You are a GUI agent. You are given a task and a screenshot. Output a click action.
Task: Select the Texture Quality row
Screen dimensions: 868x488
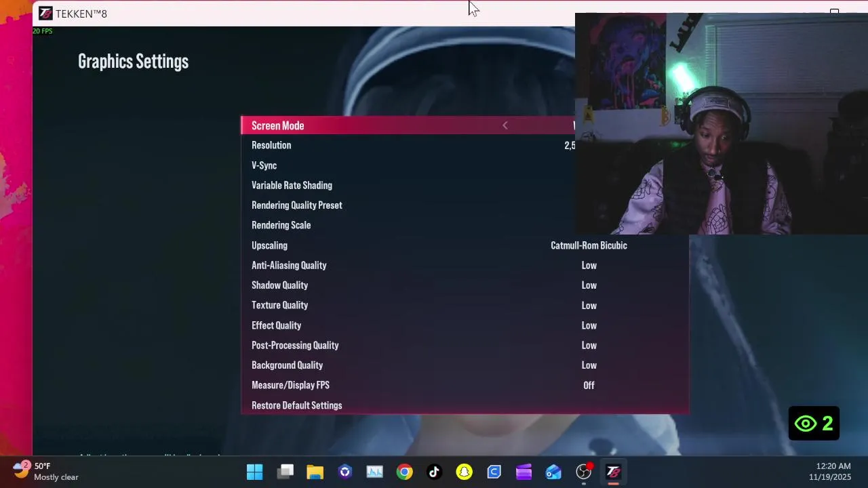pyautogui.click(x=465, y=305)
